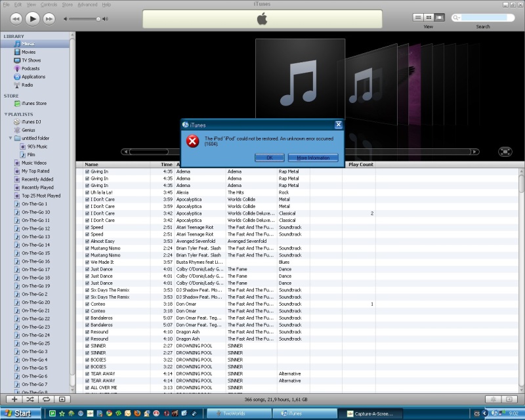Uncheck the We Made It song checkbox

tap(87, 262)
